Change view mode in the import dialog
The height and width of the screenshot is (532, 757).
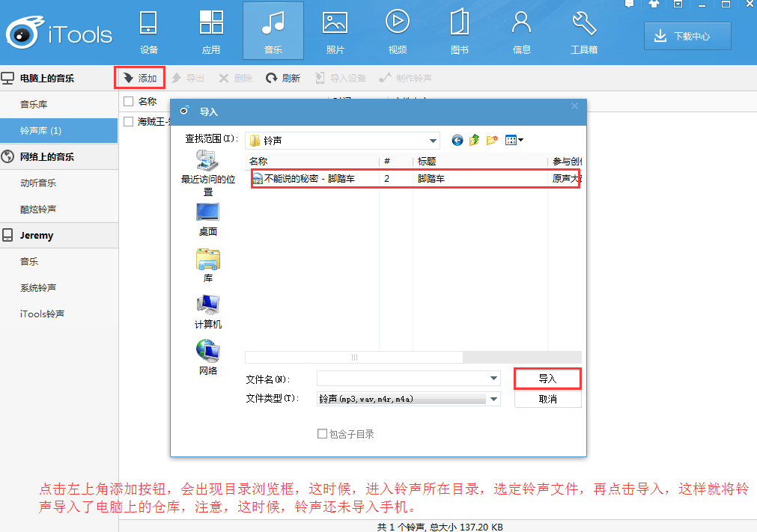point(511,140)
